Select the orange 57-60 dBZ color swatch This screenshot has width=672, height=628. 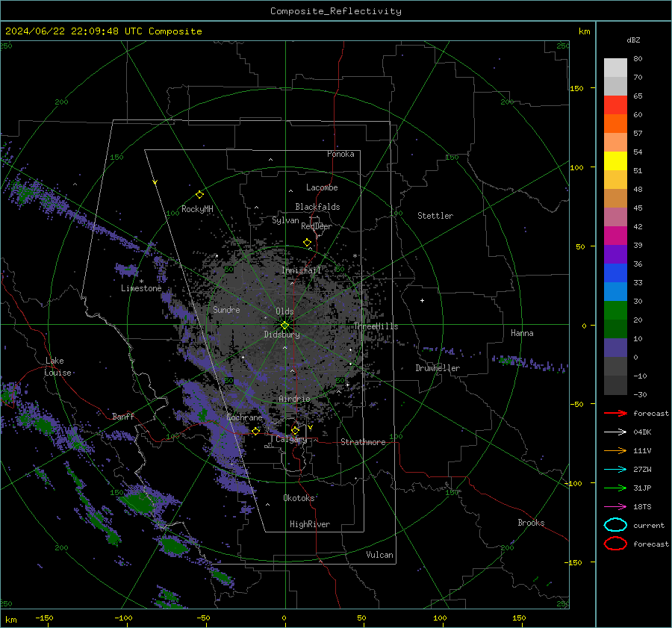(615, 124)
